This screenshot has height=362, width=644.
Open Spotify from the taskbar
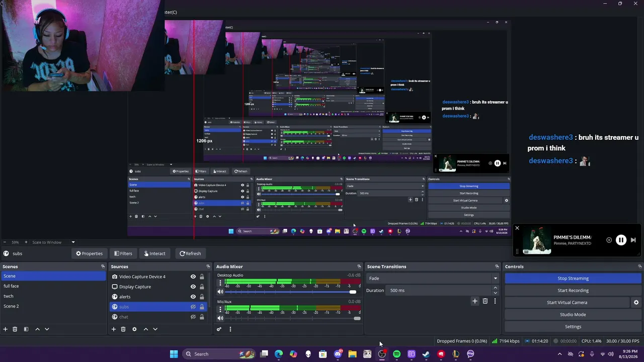(x=396, y=354)
